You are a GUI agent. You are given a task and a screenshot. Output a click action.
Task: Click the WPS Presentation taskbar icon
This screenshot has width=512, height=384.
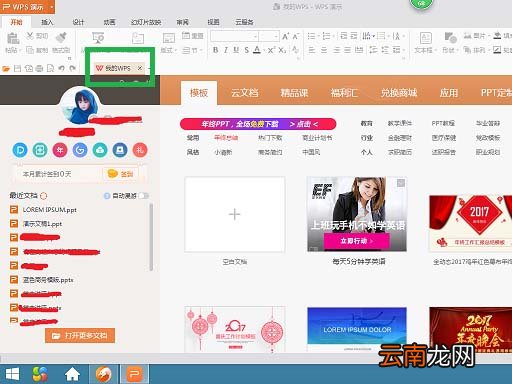point(134,374)
